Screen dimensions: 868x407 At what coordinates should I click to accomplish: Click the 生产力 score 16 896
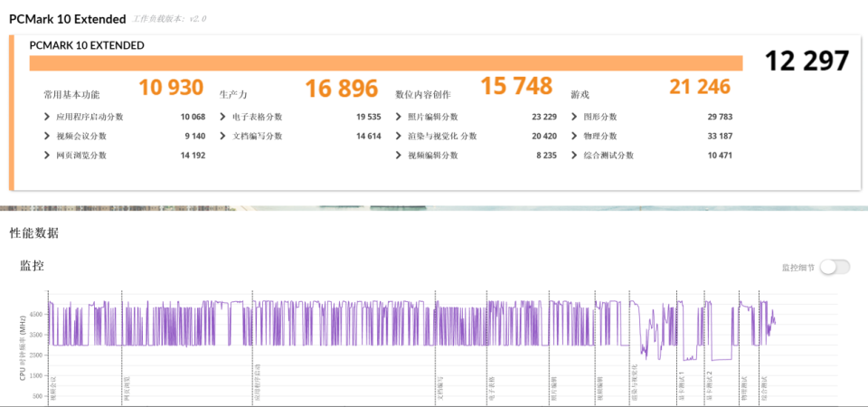point(342,89)
